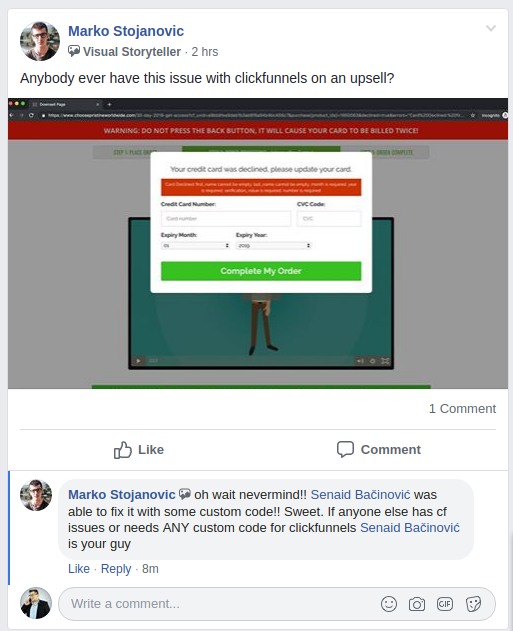Insert an emoji via smiley icon
Image resolution: width=513 pixels, height=631 pixels.
(389, 604)
